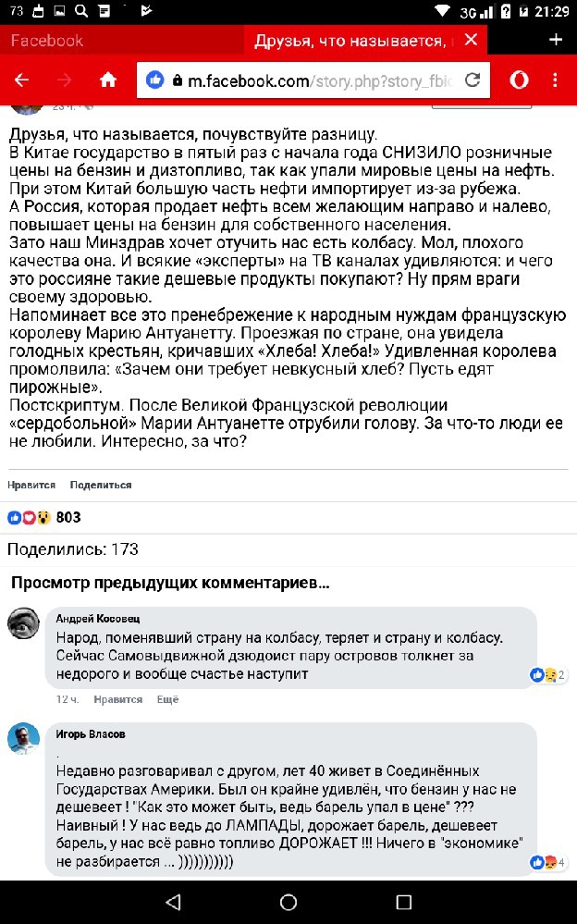Reload the page in address bar

(473, 80)
